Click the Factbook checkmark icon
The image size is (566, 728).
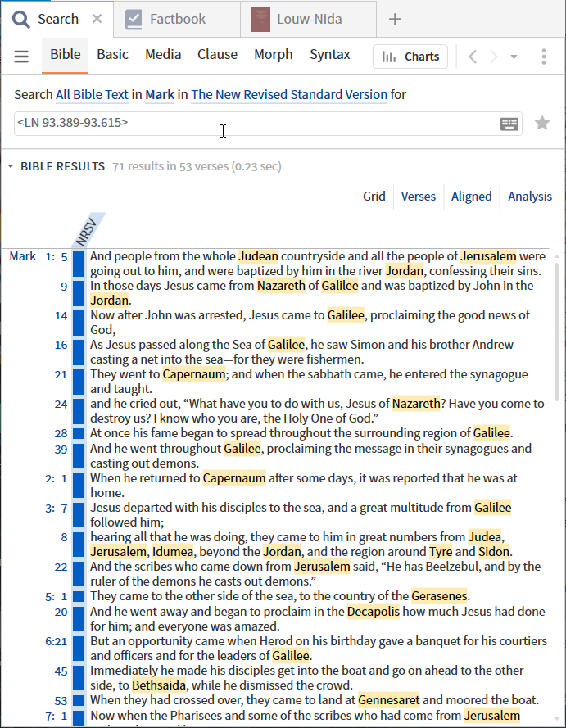point(134,20)
